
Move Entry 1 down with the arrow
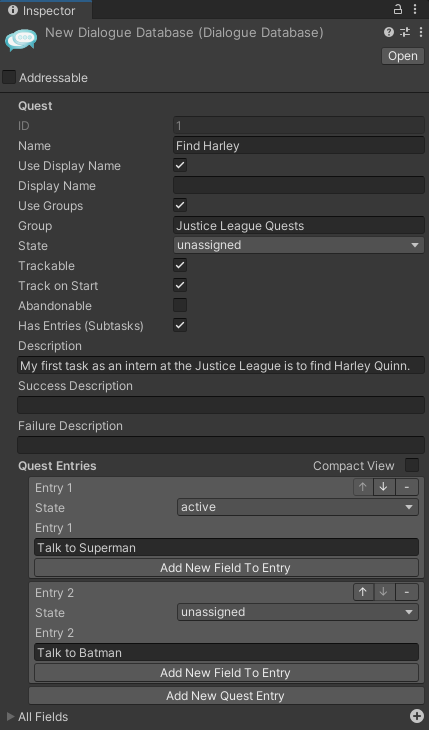tap(383, 487)
